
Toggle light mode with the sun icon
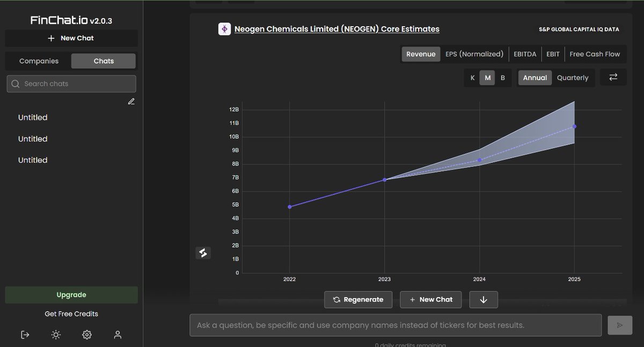[56, 334]
